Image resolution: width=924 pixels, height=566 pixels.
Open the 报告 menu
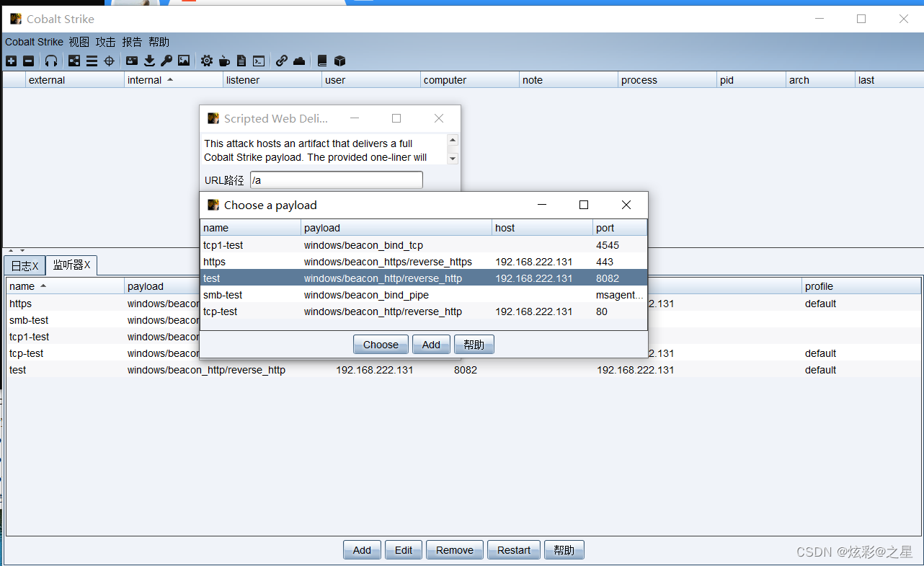click(x=132, y=42)
